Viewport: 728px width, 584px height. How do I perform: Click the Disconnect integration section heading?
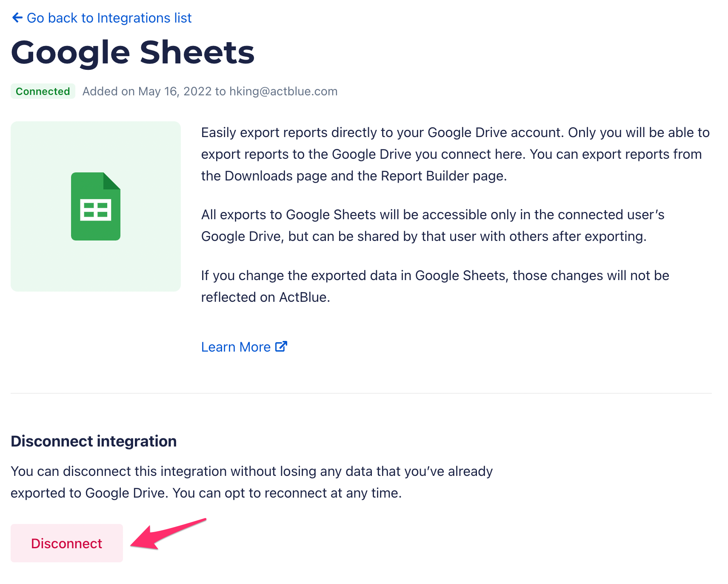[x=94, y=441]
